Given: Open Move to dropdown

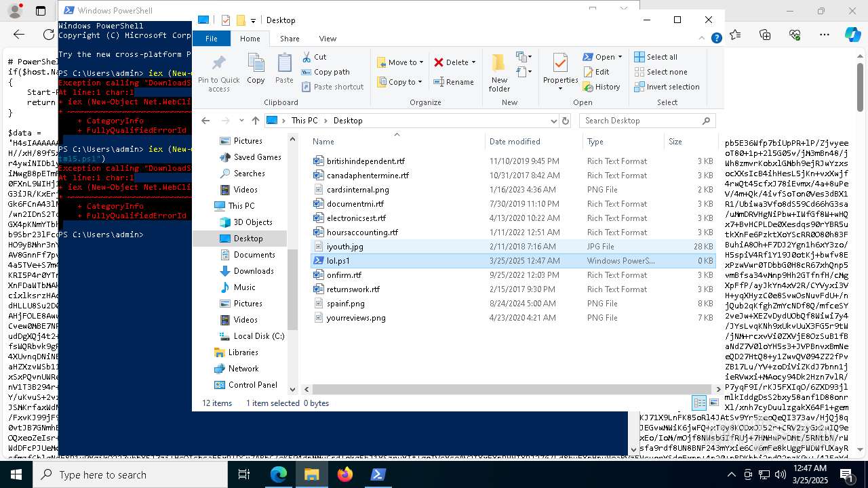Looking at the screenshot, I should (x=400, y=62).
